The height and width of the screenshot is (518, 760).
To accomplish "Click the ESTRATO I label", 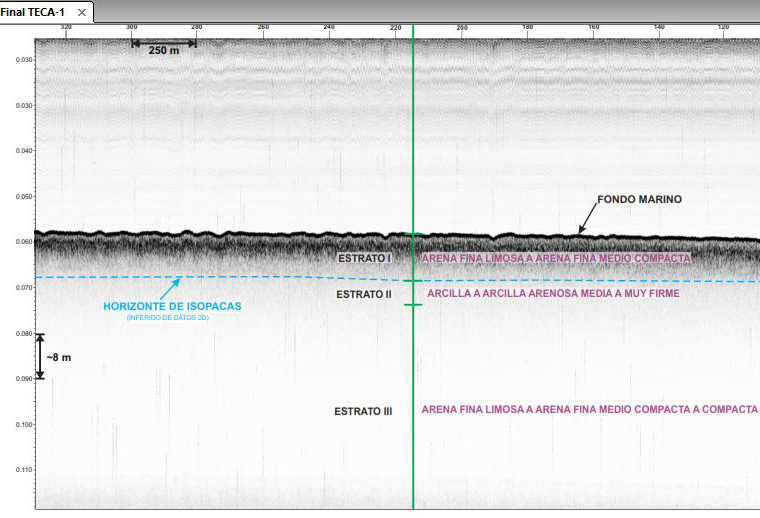I will pyautogui.click(x=364, y=258).
